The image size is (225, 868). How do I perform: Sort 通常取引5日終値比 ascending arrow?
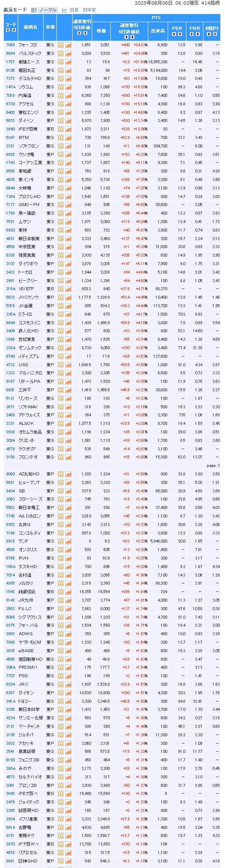(x=126, y=37)
